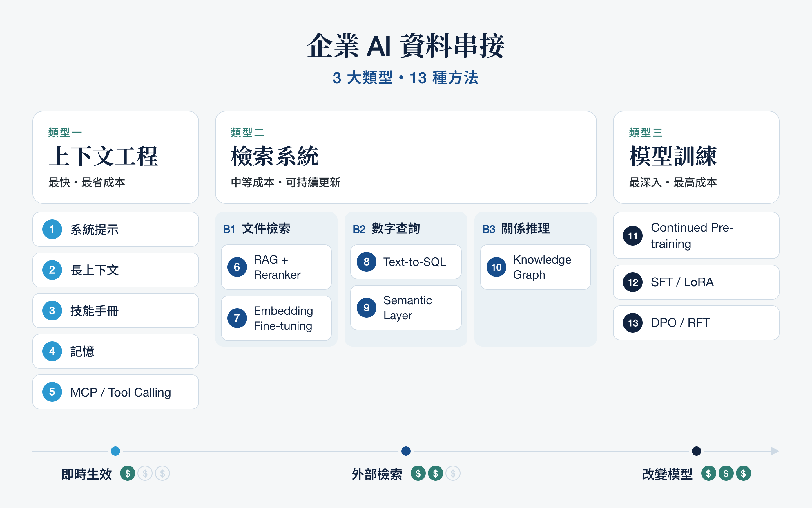Click the Text-to-SQL label

414,262
